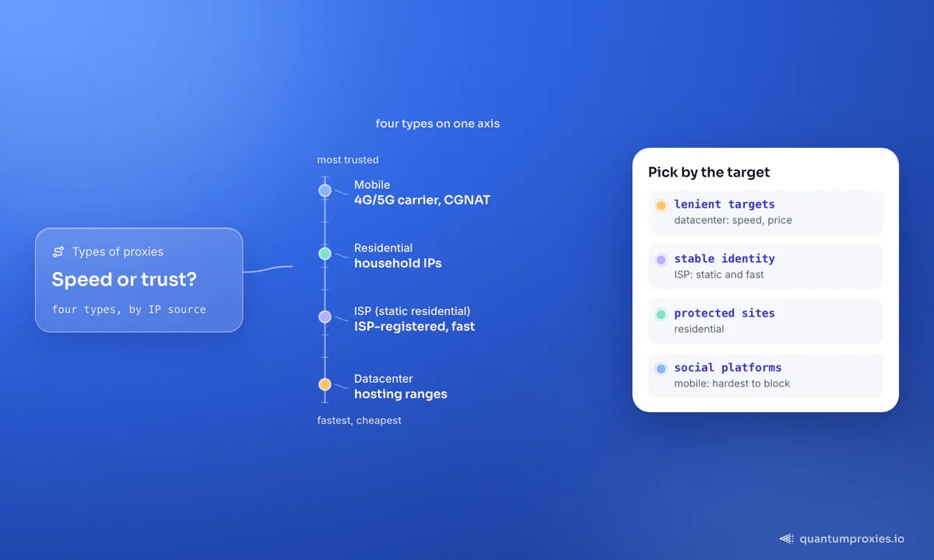
Task: Click the "residential" text under protected sites
Action: tap(699, 329)
